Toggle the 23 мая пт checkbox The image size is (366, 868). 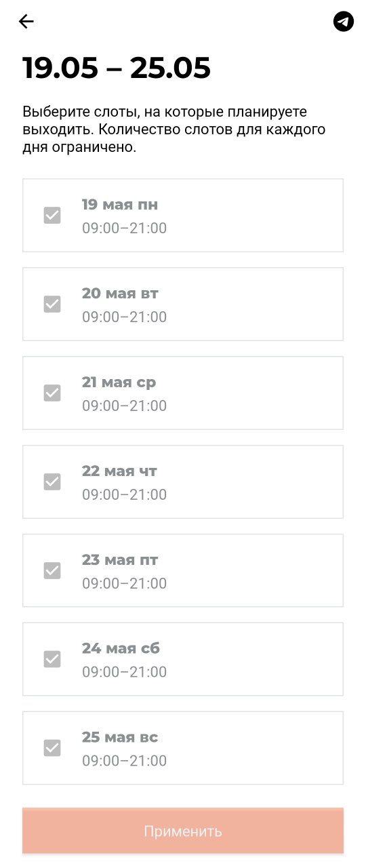(52, 571)
